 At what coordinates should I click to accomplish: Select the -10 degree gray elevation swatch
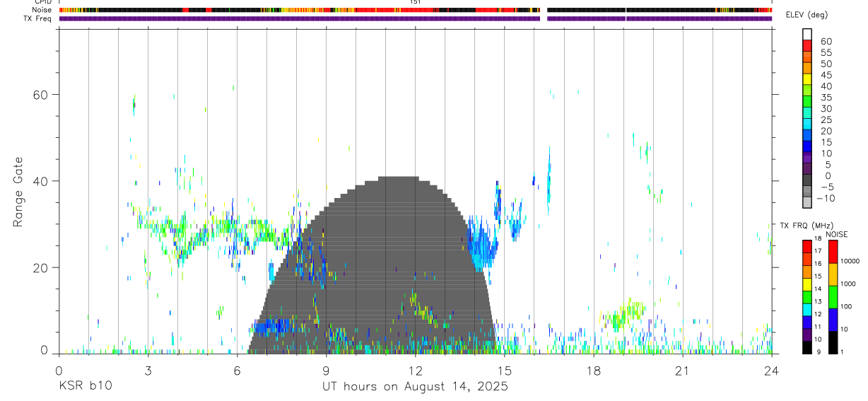(x=807, y=202)
